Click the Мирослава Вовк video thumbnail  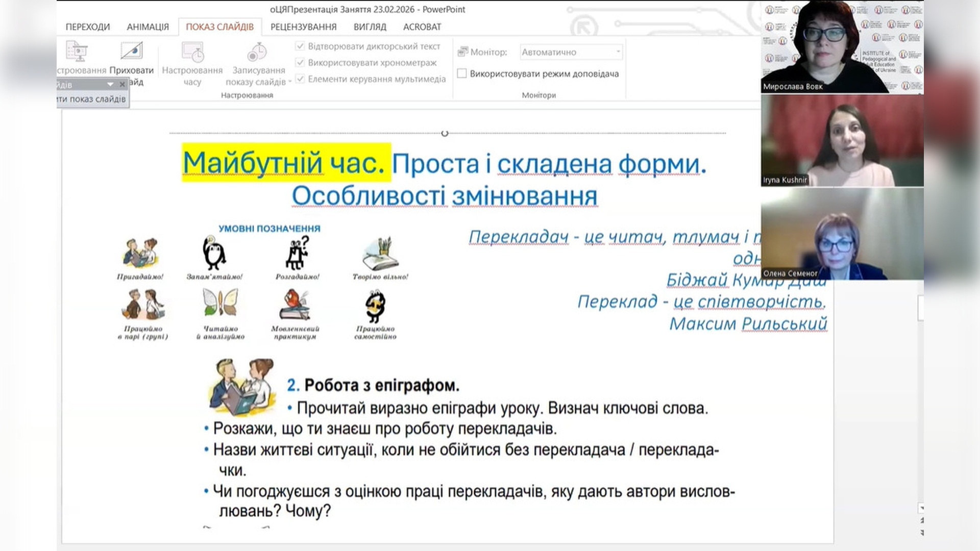click(842, 46)
